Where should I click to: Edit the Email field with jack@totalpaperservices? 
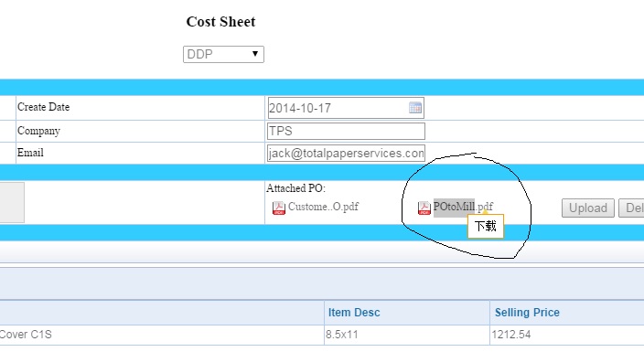[346, 154]
